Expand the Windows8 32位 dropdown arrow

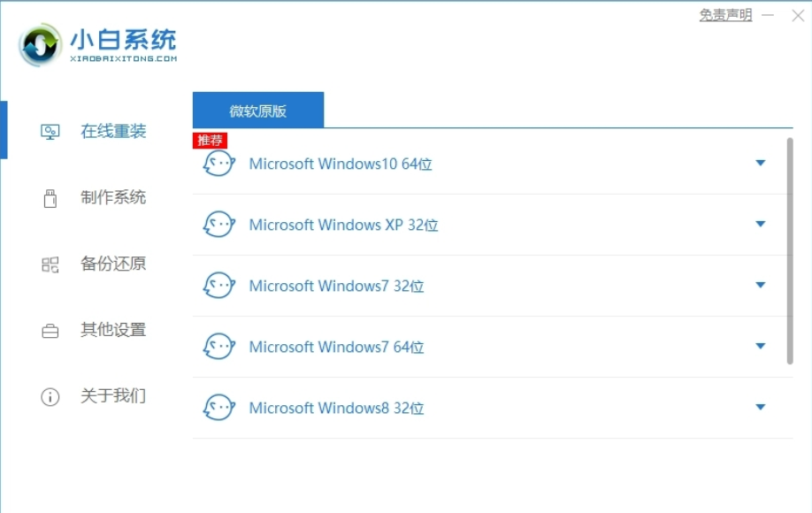click(760, 408)
